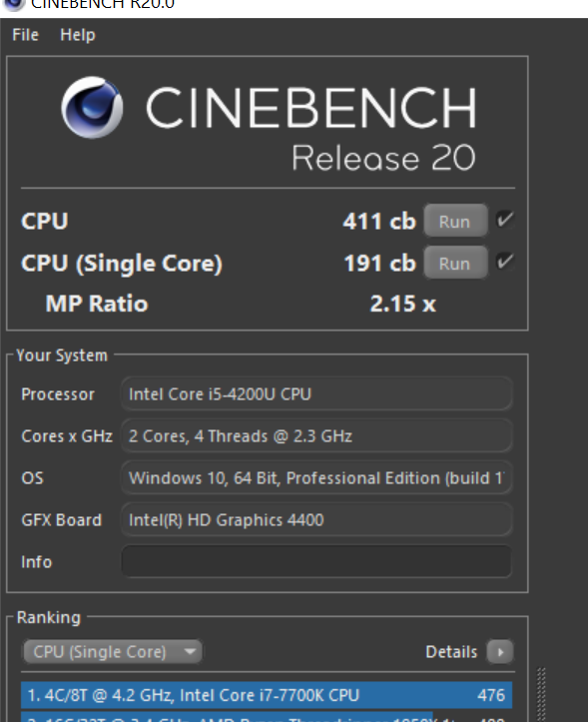Run the CPU (Single Core) benchmark
588x722 pixels.
click(x=455, y=263)
